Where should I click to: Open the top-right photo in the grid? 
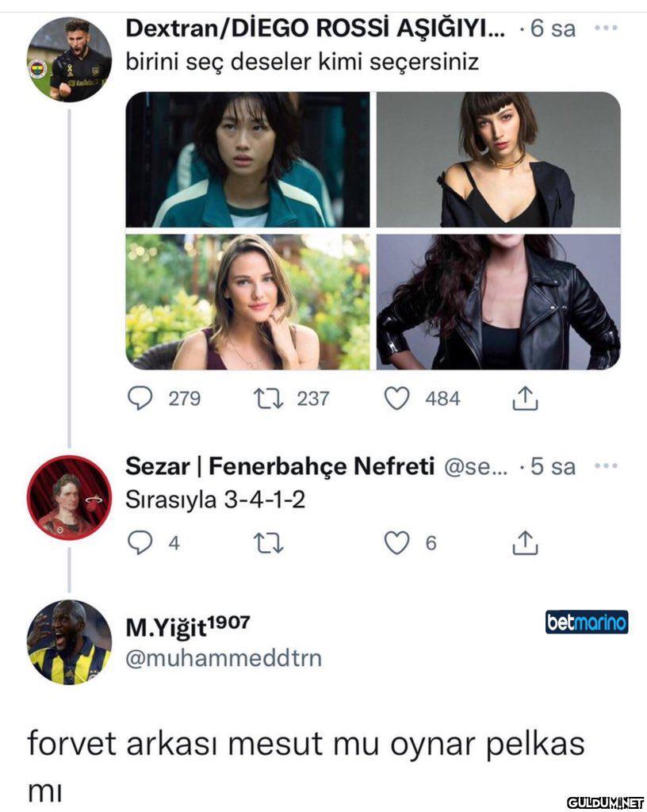pyautogui.click(x=498, y=159)
